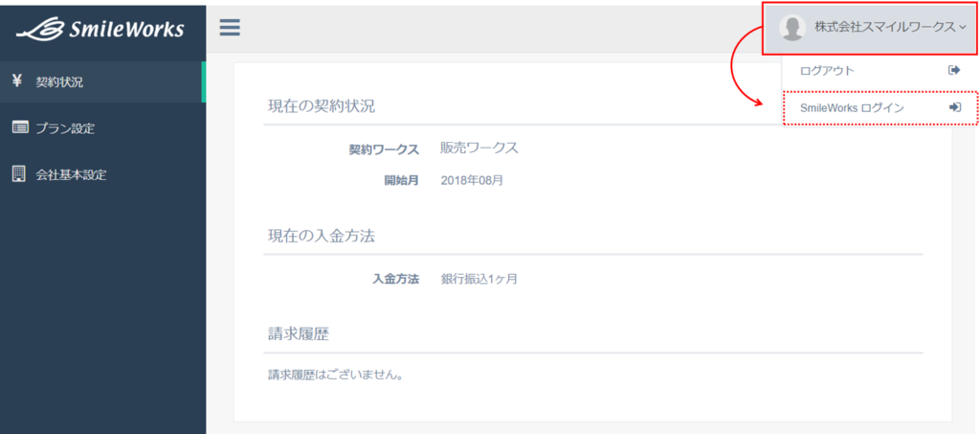Click the 銀行振込1ヶ月 payment method value
The width and height of the screenshot is (980, 434).
tap(479, 279)
